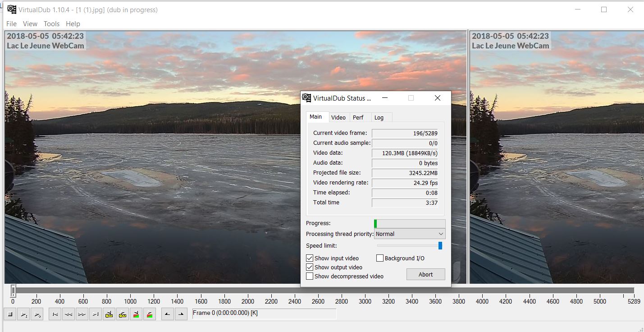
Task: Jump to the start with the go-to-beginning icon
Action: coord(55,314)
